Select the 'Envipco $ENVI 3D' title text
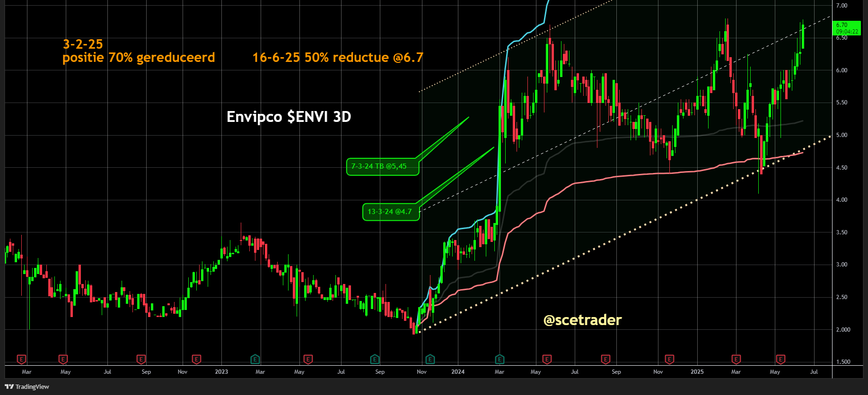Image resolution: width=868 pixels, height=395 pixels. coord(289,117)
